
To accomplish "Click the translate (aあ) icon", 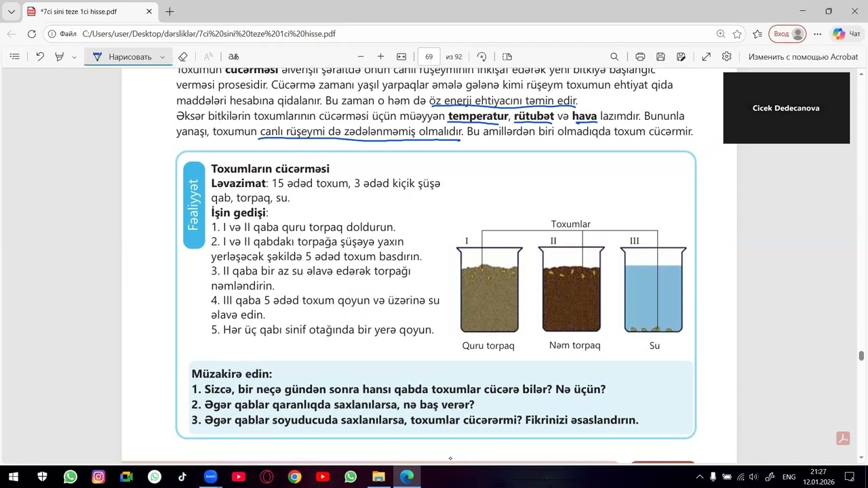I will point(233,57).
